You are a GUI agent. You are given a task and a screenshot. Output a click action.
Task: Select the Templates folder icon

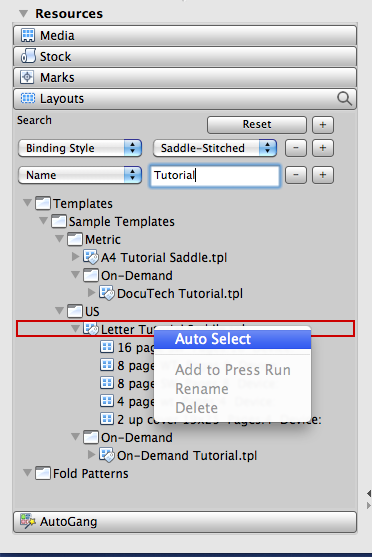point(43,203)
